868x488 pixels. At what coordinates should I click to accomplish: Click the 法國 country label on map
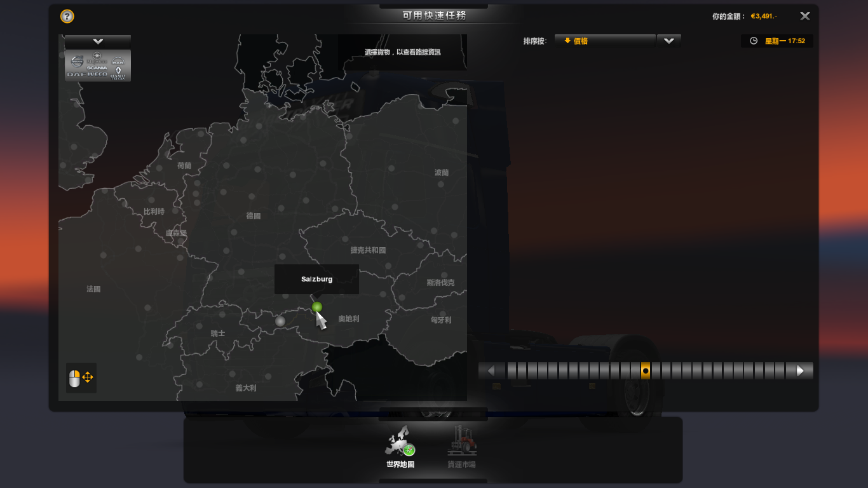tap(93, 288)
